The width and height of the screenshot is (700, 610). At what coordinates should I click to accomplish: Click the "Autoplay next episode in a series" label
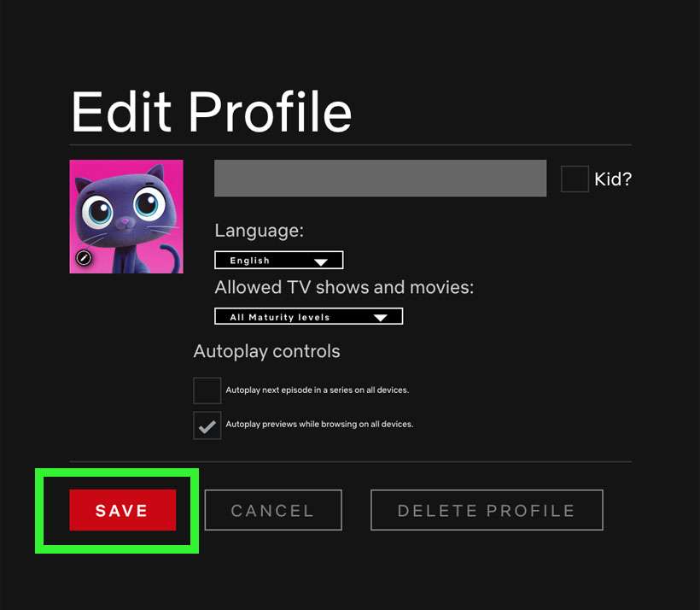point(317,390)
